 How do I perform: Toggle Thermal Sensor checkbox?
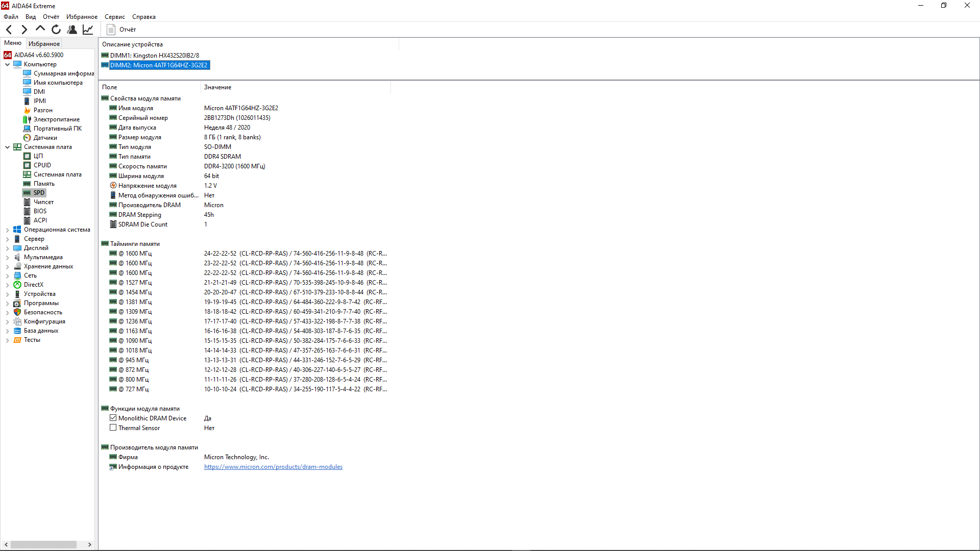pos(113,428)
